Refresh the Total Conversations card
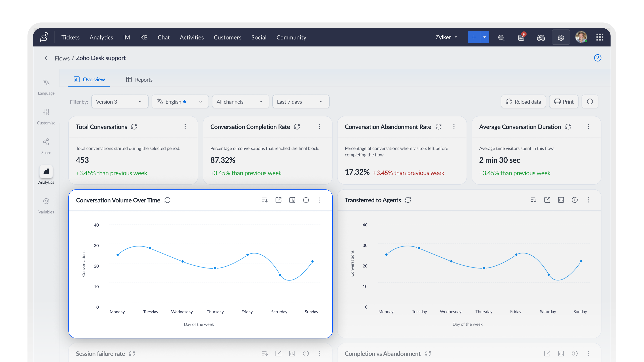The image size is (644, 362). 134,127
